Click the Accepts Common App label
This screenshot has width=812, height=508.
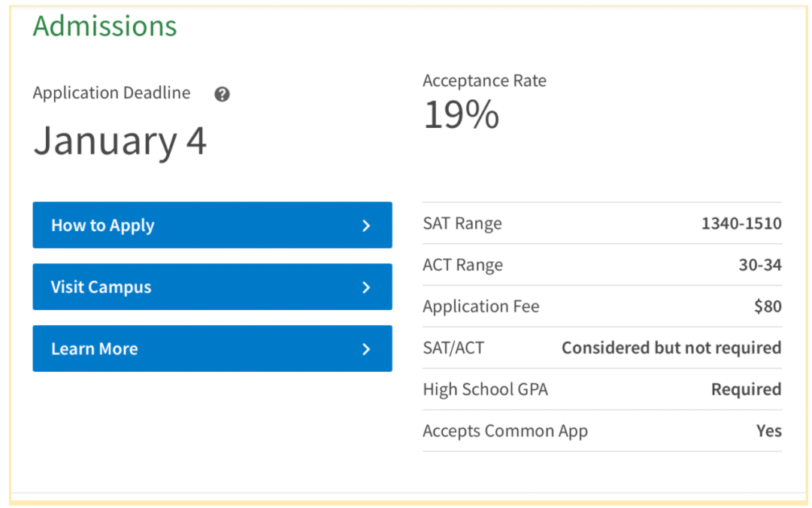pyautogui.click(x=505, y=430)
